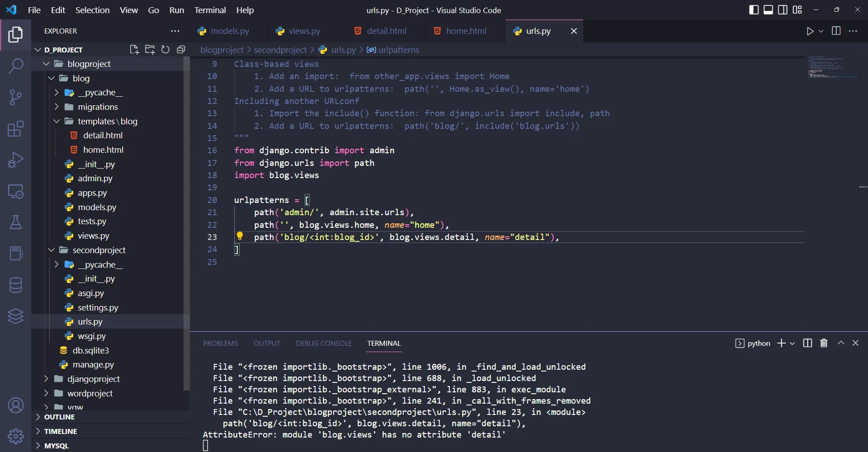Image resolution: width=868 pixels, height=452 pixels.
Task: Toggle the secondary side bar layout button
Action: coord(783,10)
